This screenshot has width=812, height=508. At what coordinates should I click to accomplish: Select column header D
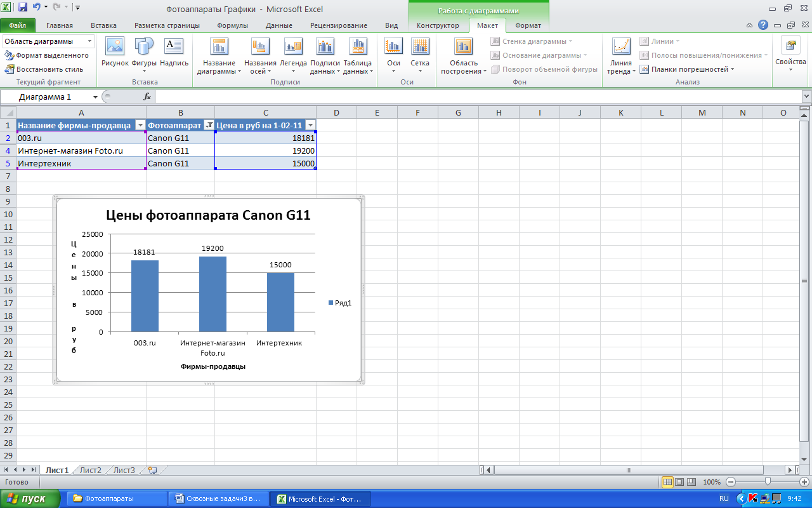click(336, 112)
